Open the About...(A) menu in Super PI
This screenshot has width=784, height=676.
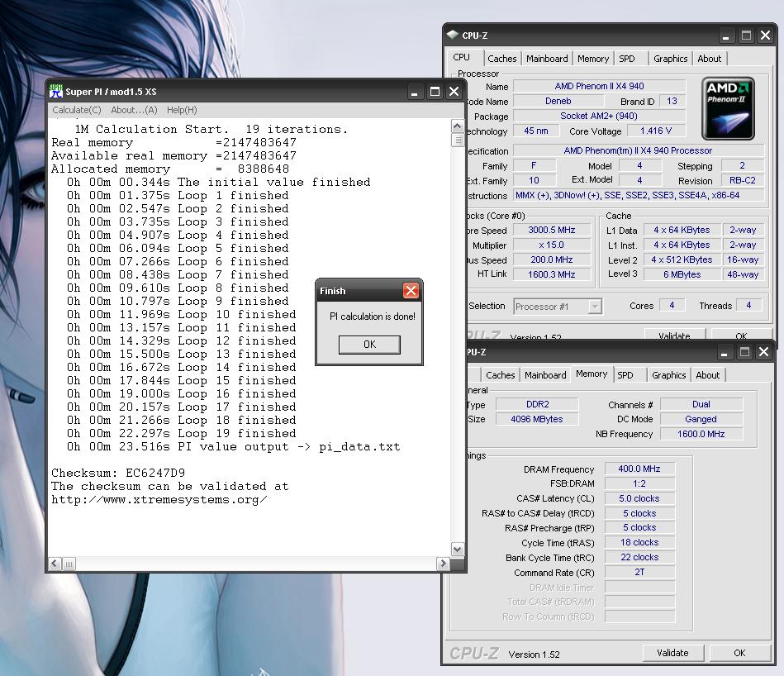point(134,110)
